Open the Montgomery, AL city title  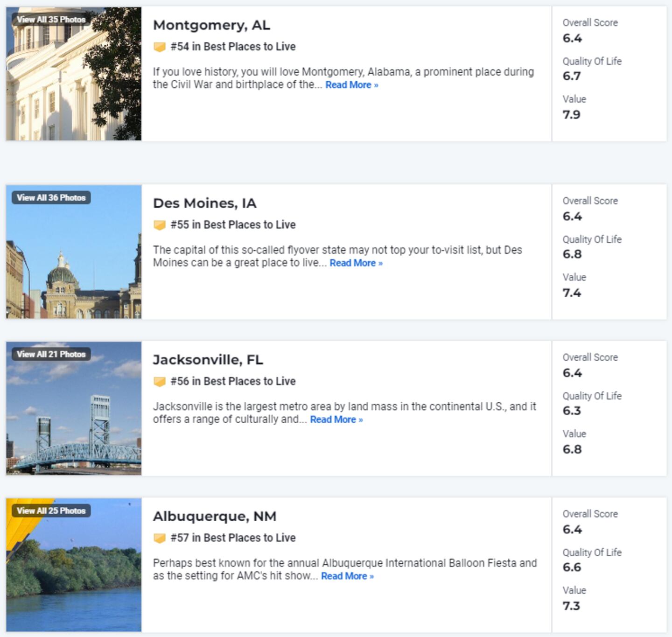tap(211, 25)
